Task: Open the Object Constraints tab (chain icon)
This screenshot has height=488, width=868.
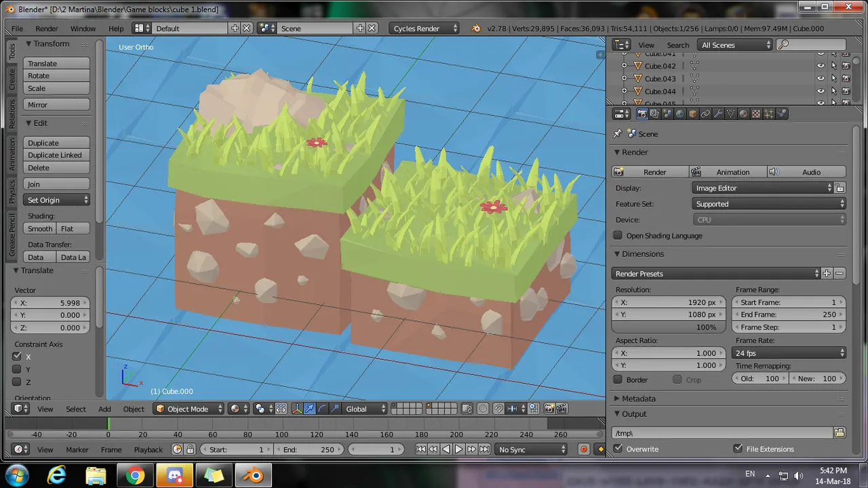Action: tap(706, 114)
